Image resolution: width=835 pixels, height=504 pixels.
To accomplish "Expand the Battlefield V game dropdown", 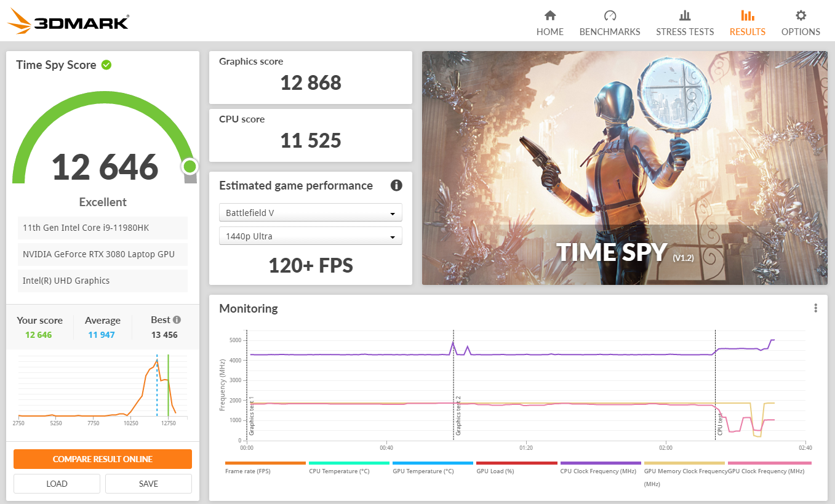I will click(310, 213).
